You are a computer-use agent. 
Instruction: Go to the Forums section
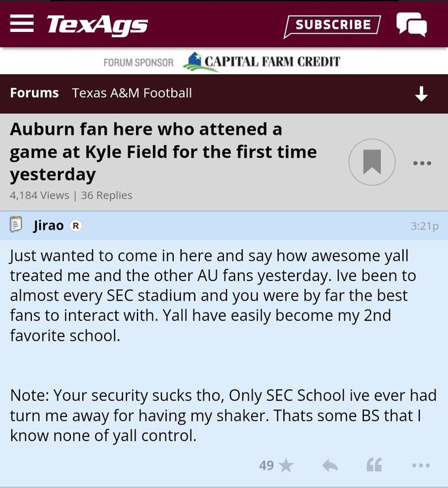point(35,93)
